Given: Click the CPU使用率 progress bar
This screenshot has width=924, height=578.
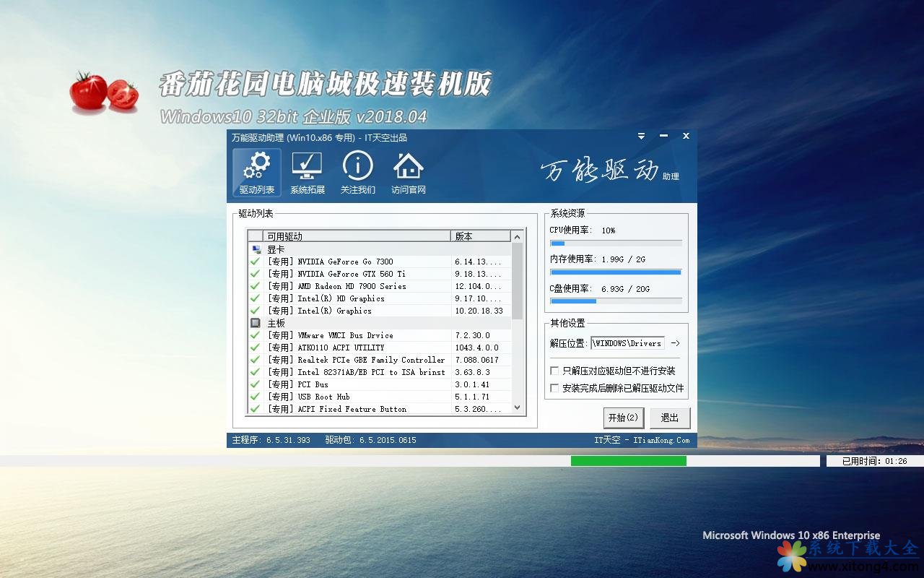Looking at the screenshot, I should pyautogui.click(x=616, y=243).
